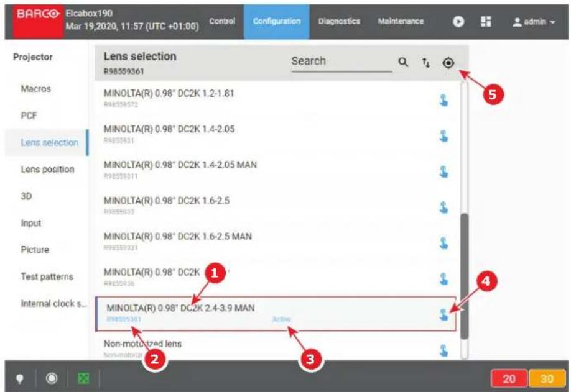Activate MINOLTA DC2K 1.6-2.5 lens icon
This screenshot has height=392, width=571.
tap(443, 207)
